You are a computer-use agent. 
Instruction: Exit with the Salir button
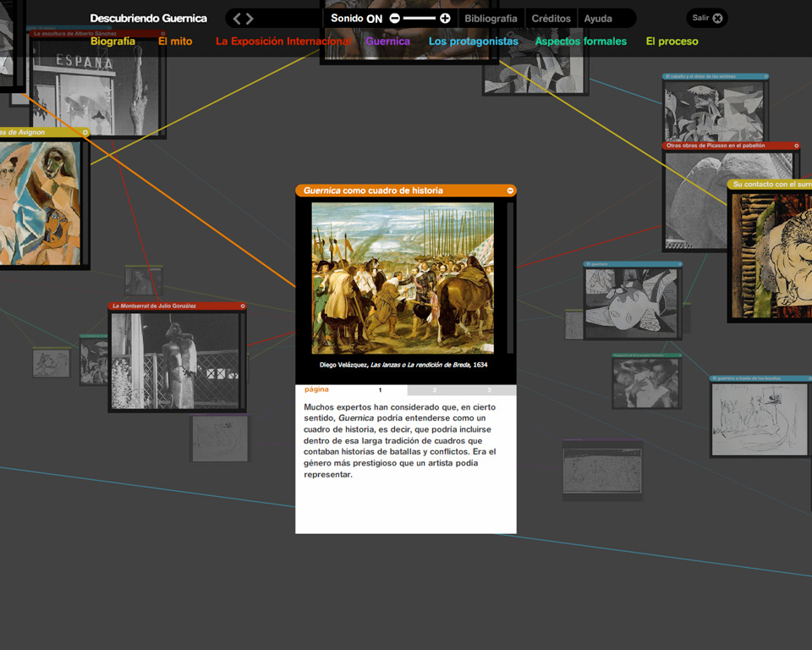(x=707, y=18)
